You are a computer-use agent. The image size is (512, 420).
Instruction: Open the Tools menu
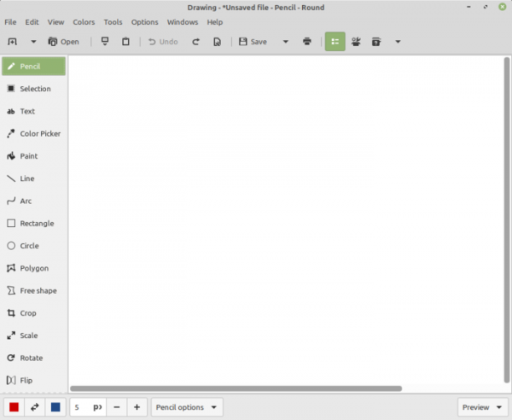(113, 22)
